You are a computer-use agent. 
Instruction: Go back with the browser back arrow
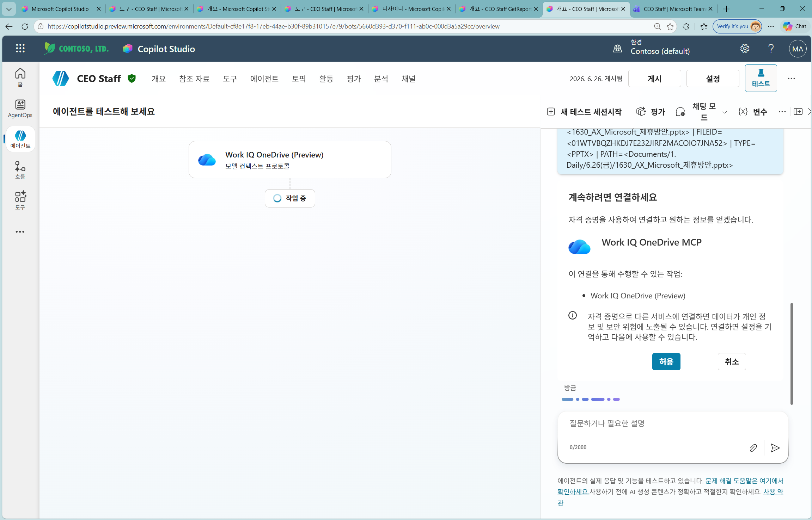9,26
